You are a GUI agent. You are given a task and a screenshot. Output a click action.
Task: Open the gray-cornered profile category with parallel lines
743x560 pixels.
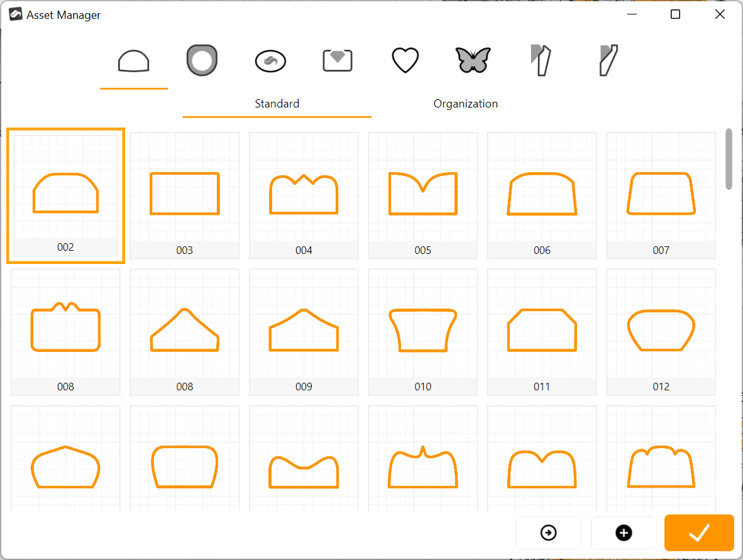[x=541, y=60]
